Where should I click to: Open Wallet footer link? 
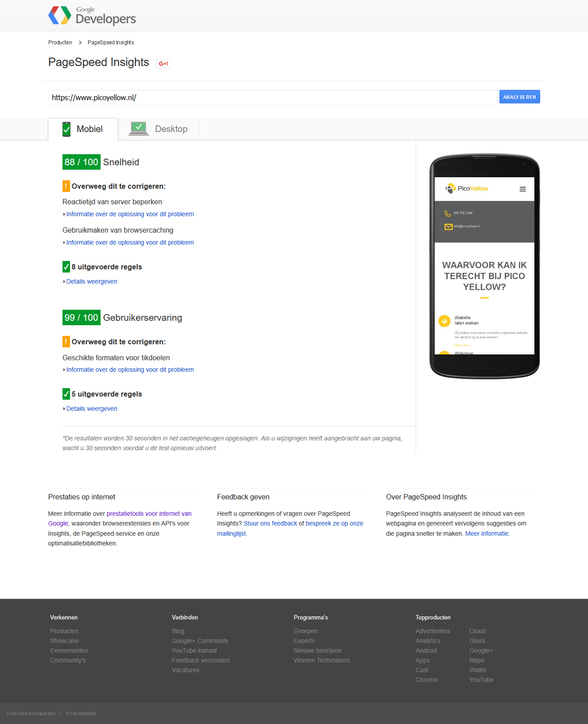pyautogui.click(x=478, y=670)
